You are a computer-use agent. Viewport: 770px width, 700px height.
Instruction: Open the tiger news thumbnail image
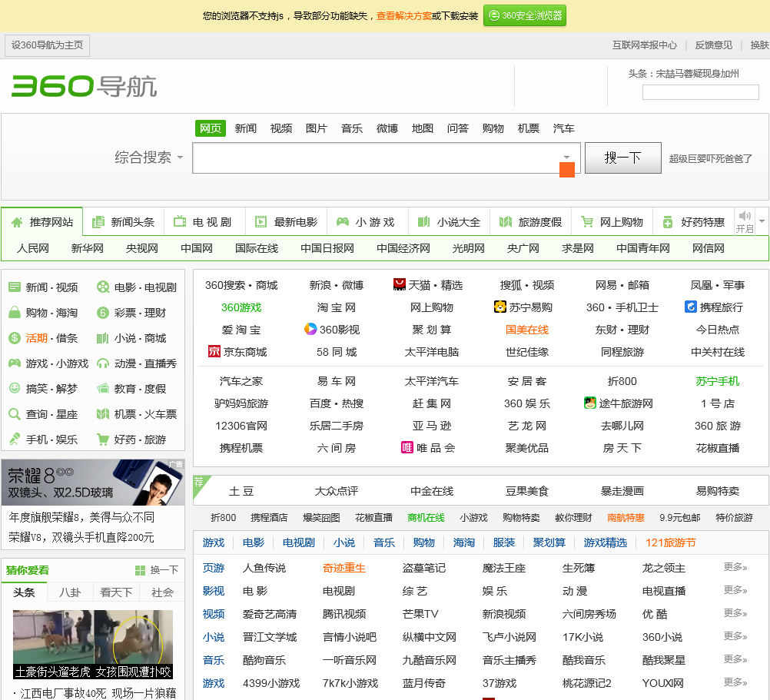click(x=93, y=645)
